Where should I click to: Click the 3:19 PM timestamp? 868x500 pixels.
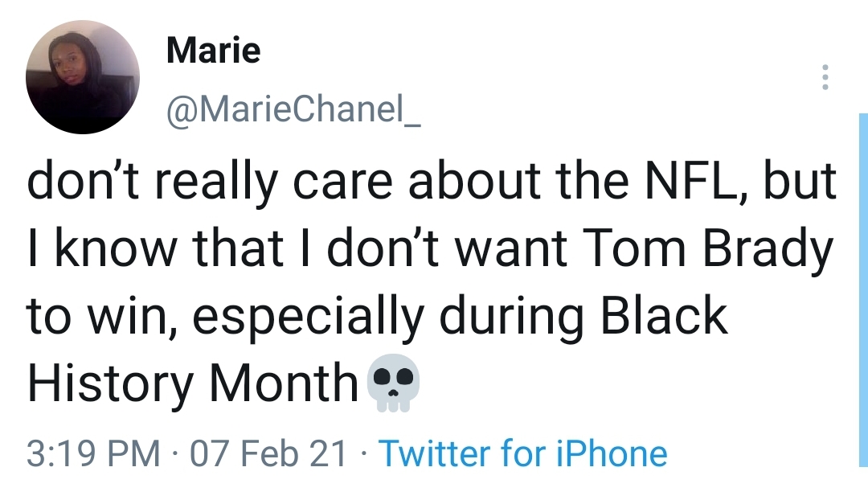tap(93, 453)
